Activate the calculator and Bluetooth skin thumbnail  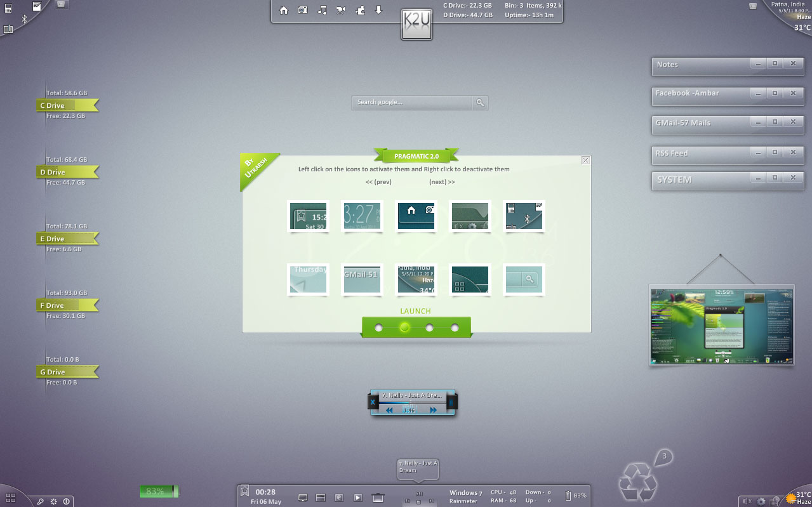click(524, 216)
